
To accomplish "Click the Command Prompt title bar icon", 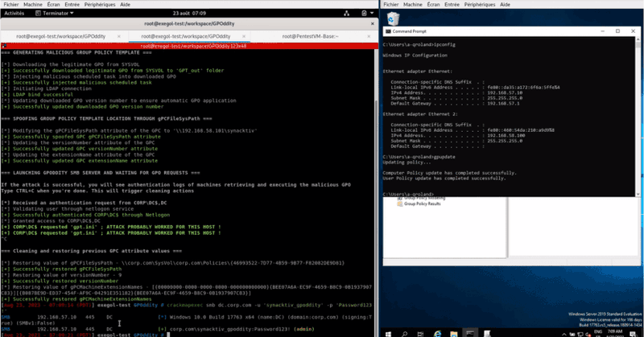I will pyautogui.click(x=388, y=31).
